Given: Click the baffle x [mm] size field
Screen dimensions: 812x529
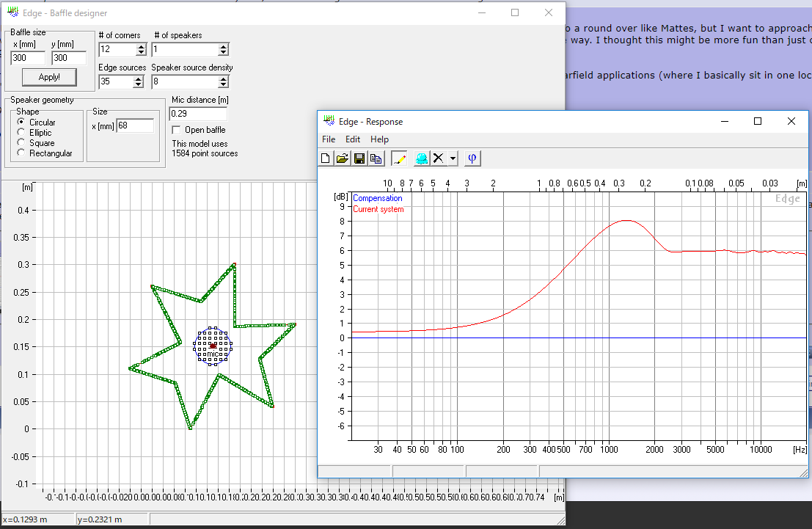Looking at the screenshot, I should point(28,58).
